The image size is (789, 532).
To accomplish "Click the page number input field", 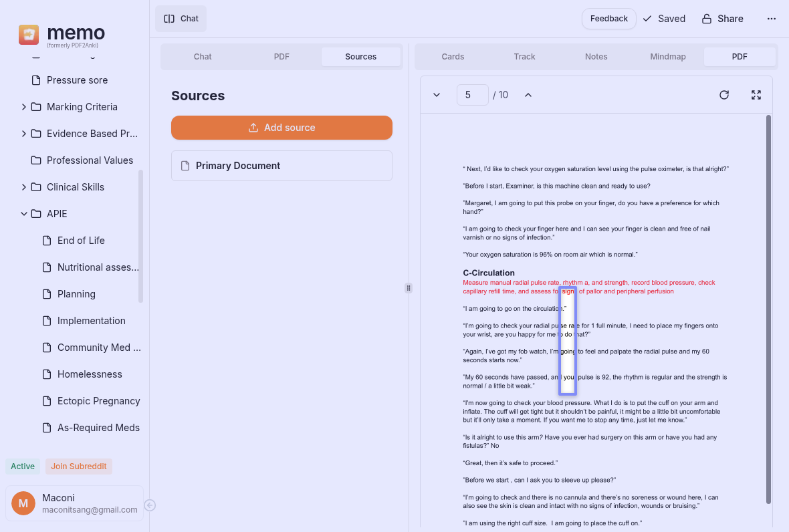I will pos(472,95).
